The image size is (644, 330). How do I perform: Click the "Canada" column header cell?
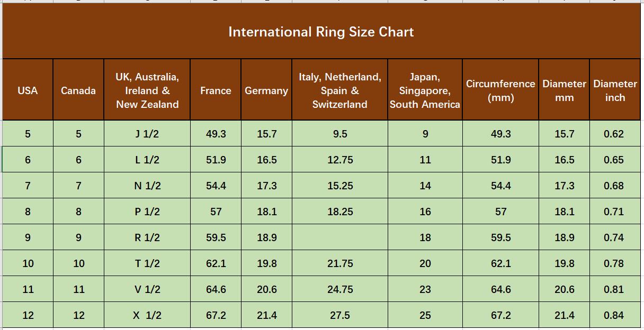point(78,90)
